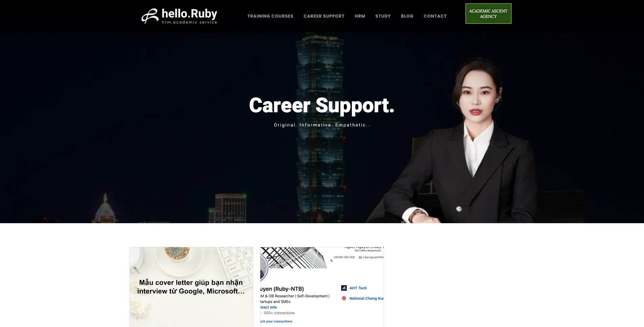The image size is (644, 327).
Task: Open the hello.Ruby wordmark home link
Action: pyautogui.click(x=189, y=16)
